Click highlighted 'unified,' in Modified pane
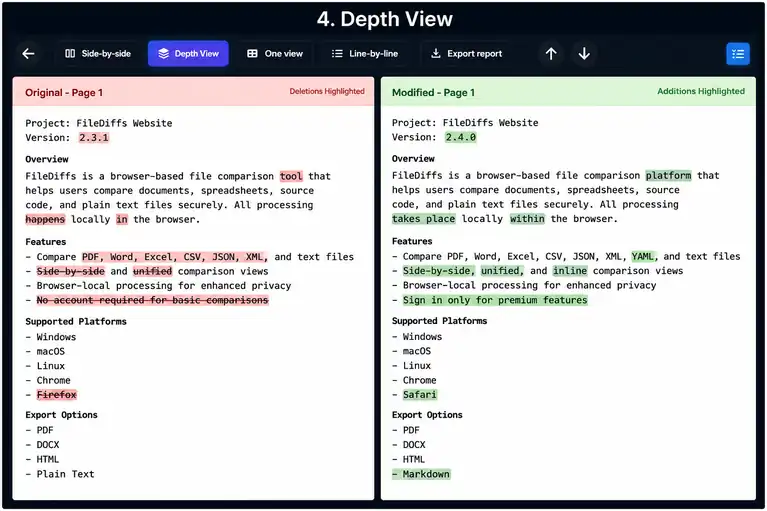 click(502, 271)
